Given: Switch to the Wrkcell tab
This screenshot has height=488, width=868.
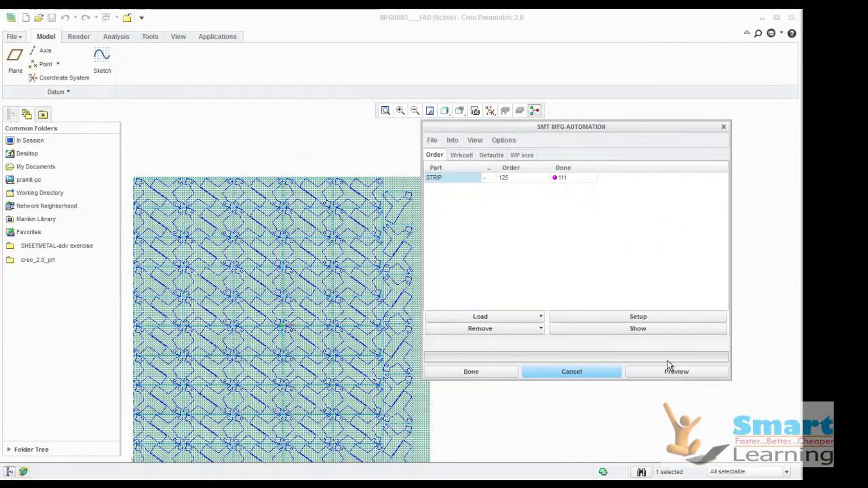Looking at the screenshot, I should [x=461, y=155].
